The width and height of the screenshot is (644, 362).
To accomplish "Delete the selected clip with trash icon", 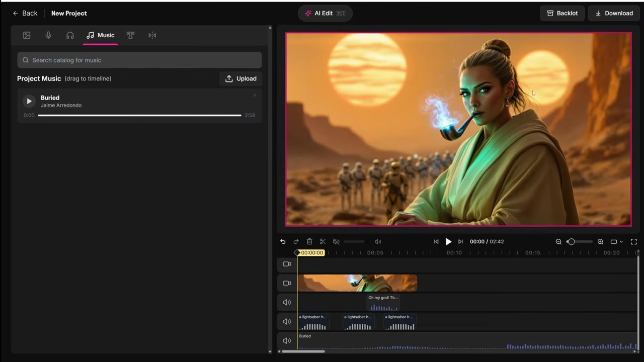I will [x=309, y=241].
